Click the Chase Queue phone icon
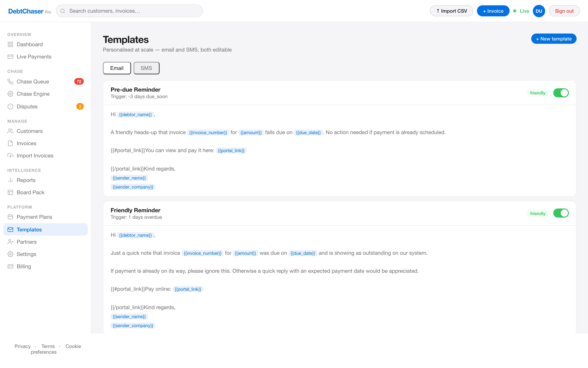Screen dimensions: 588x368 coord(10,82)
